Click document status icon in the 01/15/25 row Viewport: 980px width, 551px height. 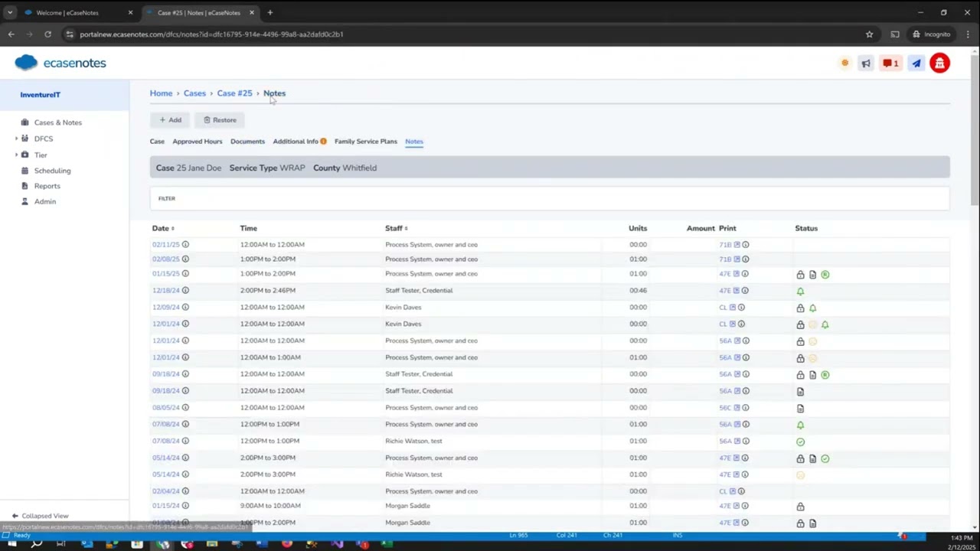coord(812,275)
